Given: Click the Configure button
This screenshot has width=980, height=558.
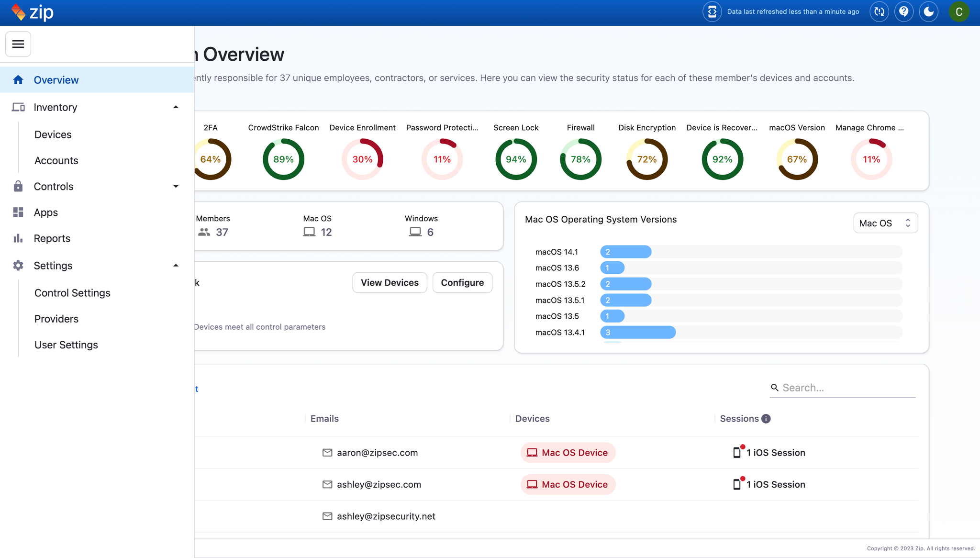Looking at the screenshot, I should (x=462, y=283).
